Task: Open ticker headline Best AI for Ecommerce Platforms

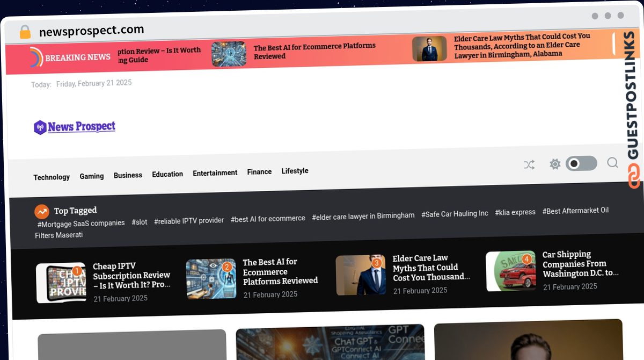Action: pos(314,51)
